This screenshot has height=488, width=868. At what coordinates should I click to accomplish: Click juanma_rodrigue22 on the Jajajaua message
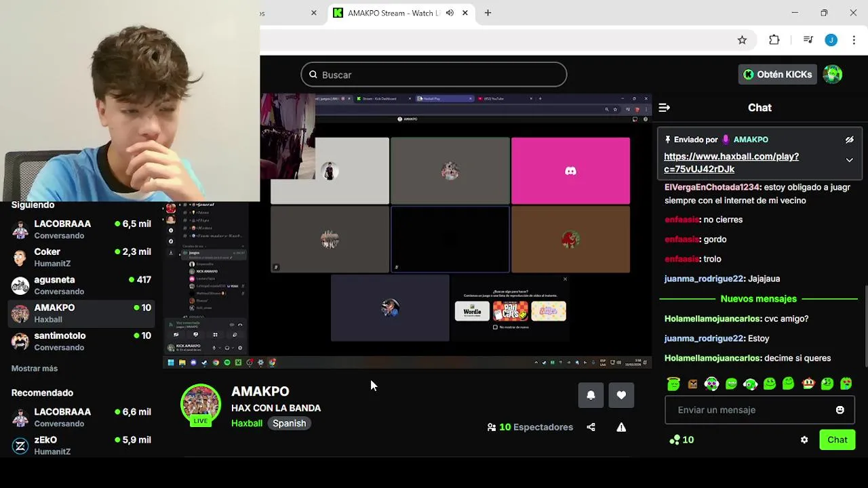pos(704,279)
